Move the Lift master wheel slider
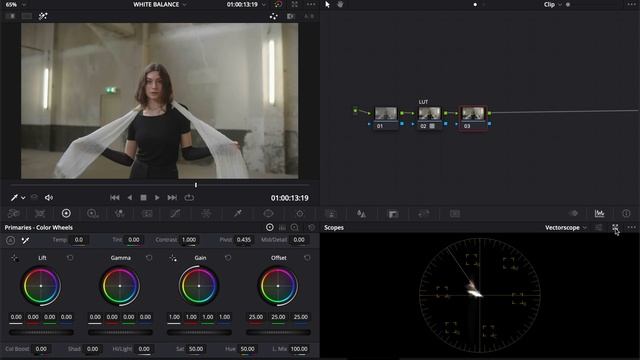Screen dimensions: 640x360 tap(41, 332)
